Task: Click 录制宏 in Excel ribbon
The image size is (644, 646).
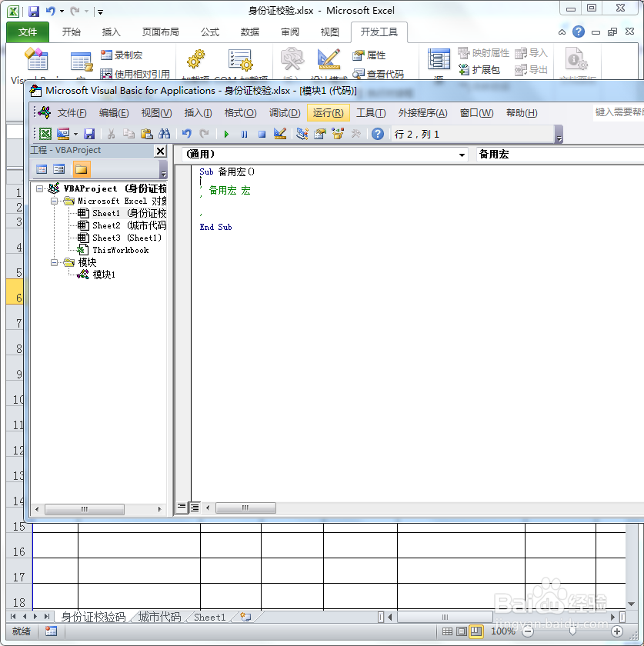Action: [x=122, y=55]
